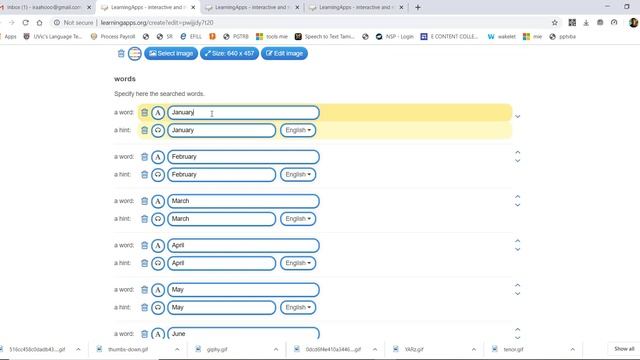Screen dimensions: 640x360
Task: Switch to the third LearningApps tab
Action: point(356,7)
